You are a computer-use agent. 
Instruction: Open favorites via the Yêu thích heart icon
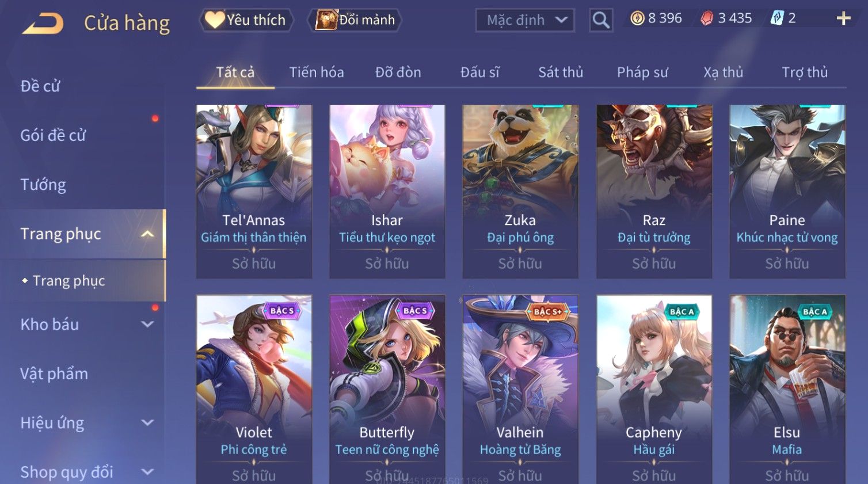[x=215, y=20]
